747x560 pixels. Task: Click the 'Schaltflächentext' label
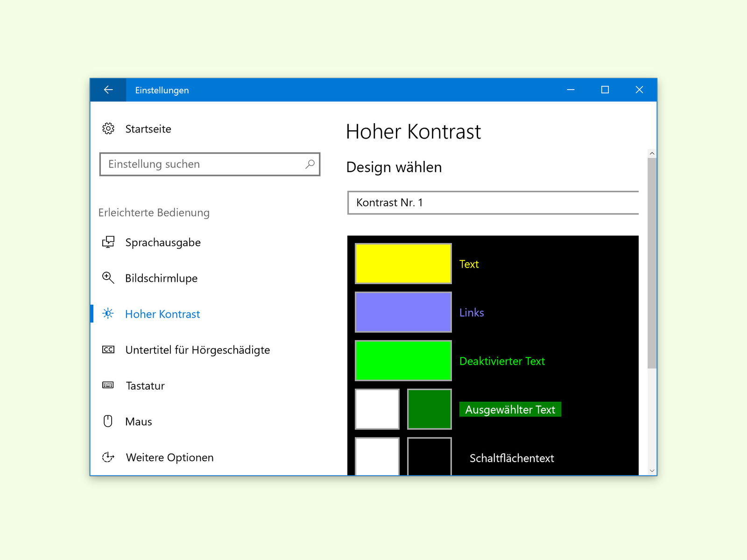(512, 458)
